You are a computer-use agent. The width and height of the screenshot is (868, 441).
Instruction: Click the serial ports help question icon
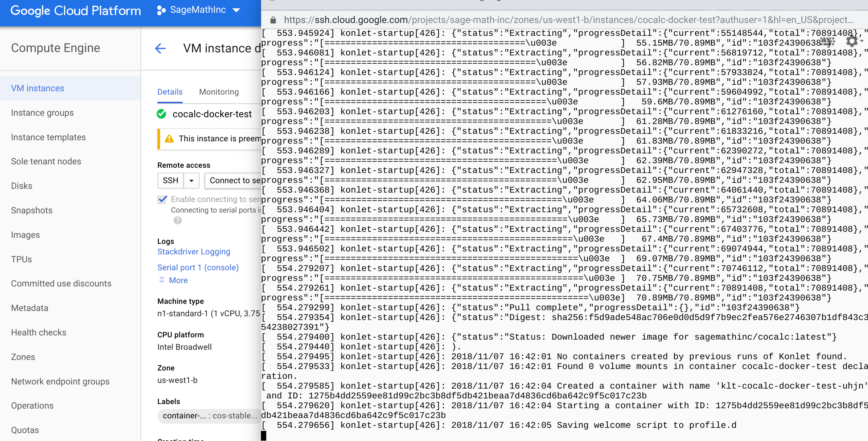(x=178, y=220)
